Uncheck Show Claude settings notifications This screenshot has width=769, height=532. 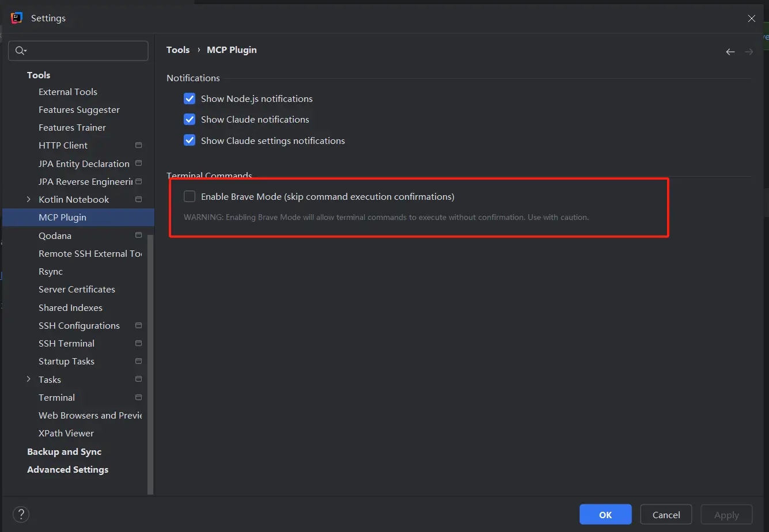[x=190, y=140]
